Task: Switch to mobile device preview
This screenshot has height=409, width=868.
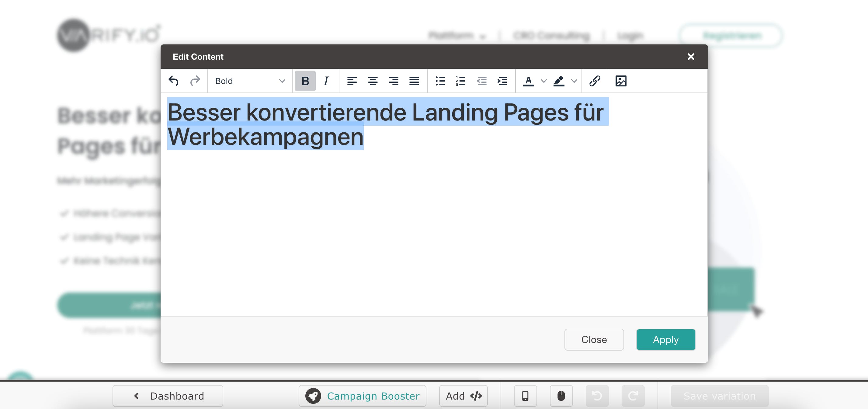Action: pyautogui.click(x=525, y=396)
